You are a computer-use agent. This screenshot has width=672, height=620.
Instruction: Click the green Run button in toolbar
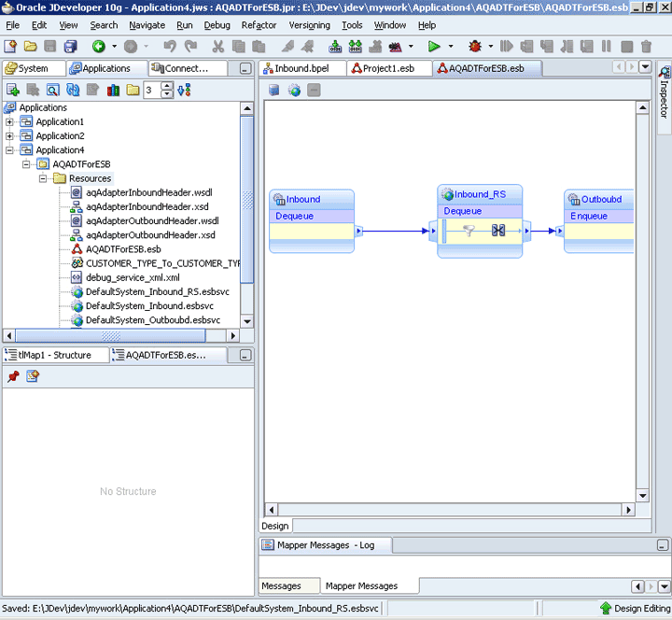(x=434, y=46)
